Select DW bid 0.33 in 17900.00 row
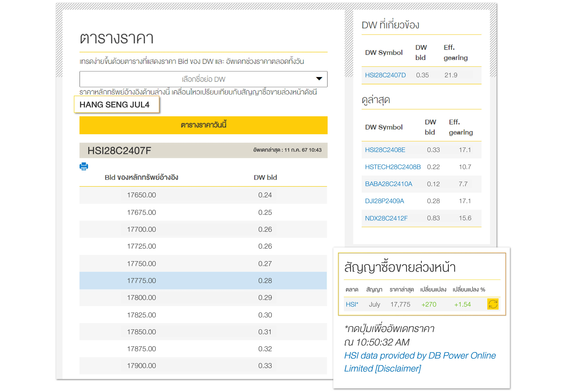 (x=265, y=366)
